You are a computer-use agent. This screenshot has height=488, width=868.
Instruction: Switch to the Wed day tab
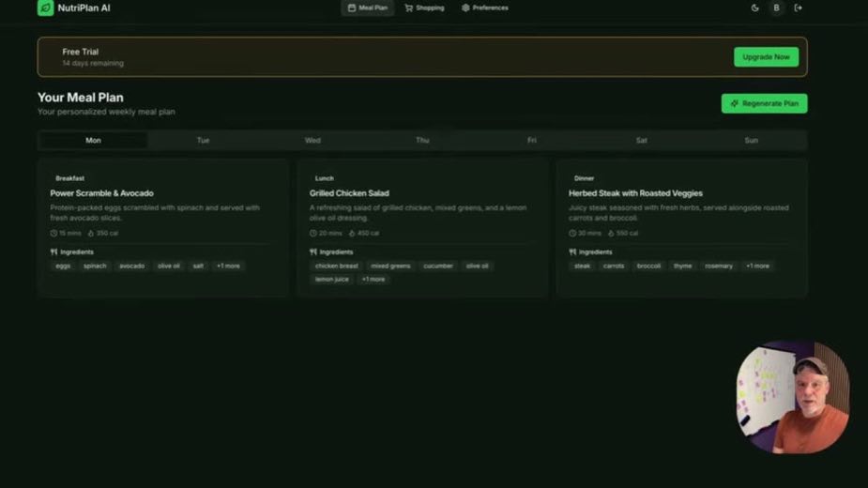[312, 140]
